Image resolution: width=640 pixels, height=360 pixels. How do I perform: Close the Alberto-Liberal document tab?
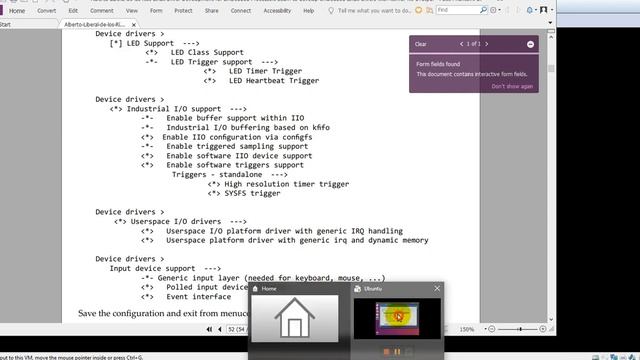(133, 25)
